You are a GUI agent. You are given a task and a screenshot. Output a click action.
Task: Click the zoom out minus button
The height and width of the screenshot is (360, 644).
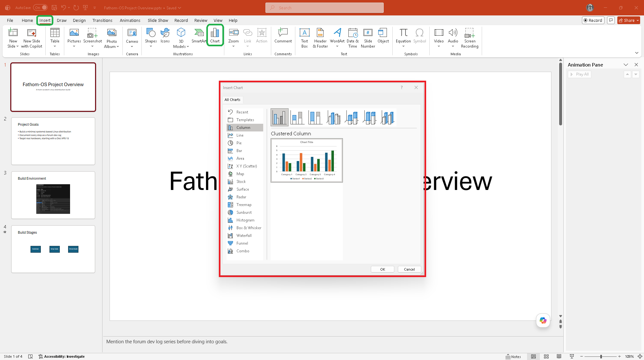click(581, 356)
